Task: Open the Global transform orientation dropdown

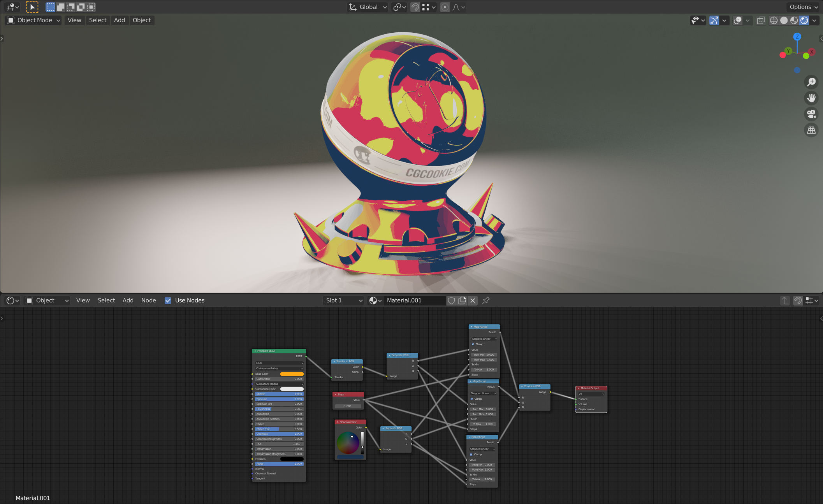Action: [366, 7]
